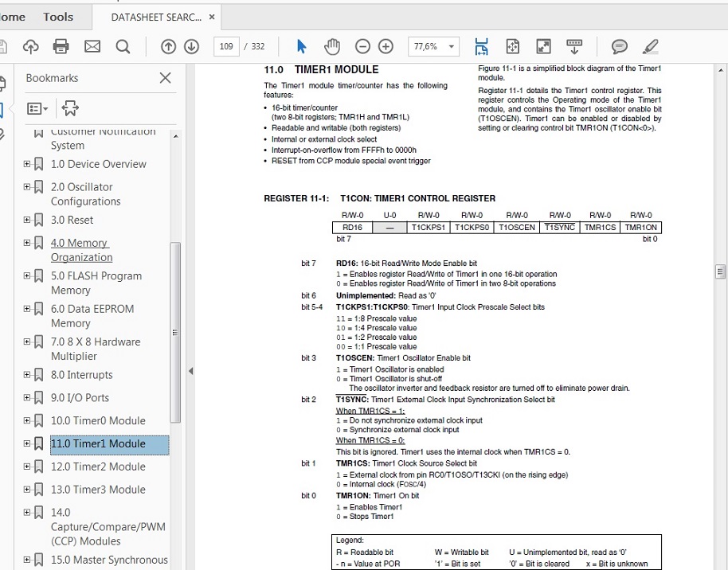This screenshot has width=728, height=570.
Task: Click bookmarks scrollbar up arrow
Action: coord(175,136)
